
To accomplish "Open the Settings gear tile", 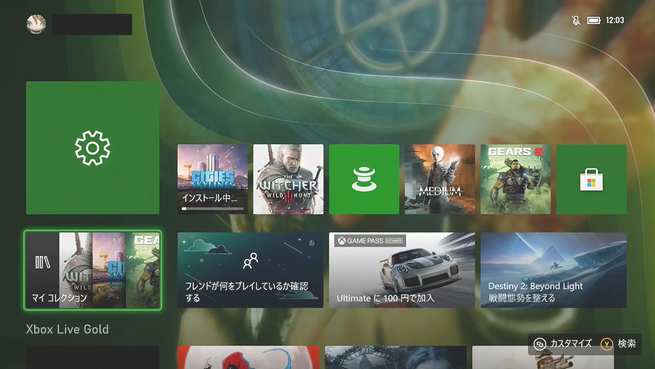I will pyautogui.click(x=92, y=148).
